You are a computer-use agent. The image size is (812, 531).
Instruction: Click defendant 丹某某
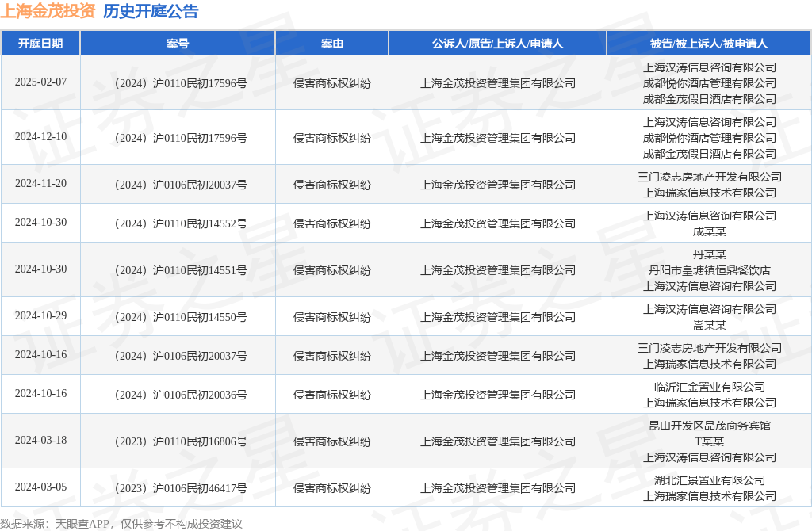[710, 254]
